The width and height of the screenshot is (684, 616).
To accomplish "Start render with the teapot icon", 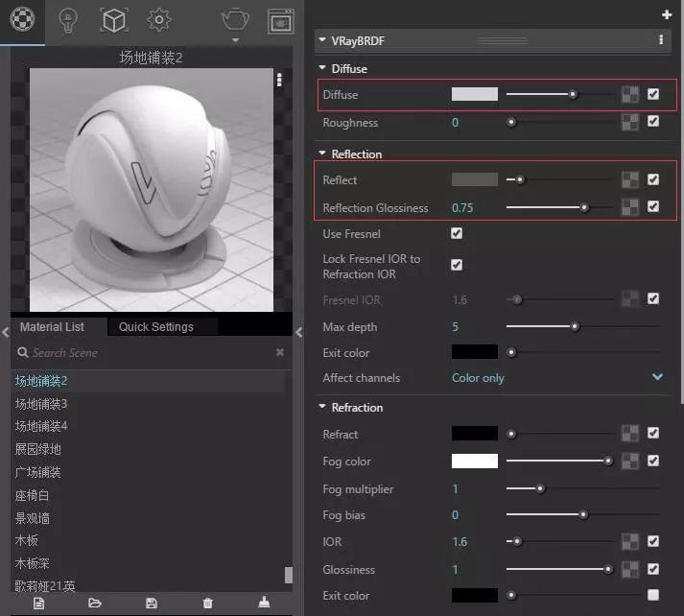I will [x=235, y=19].
